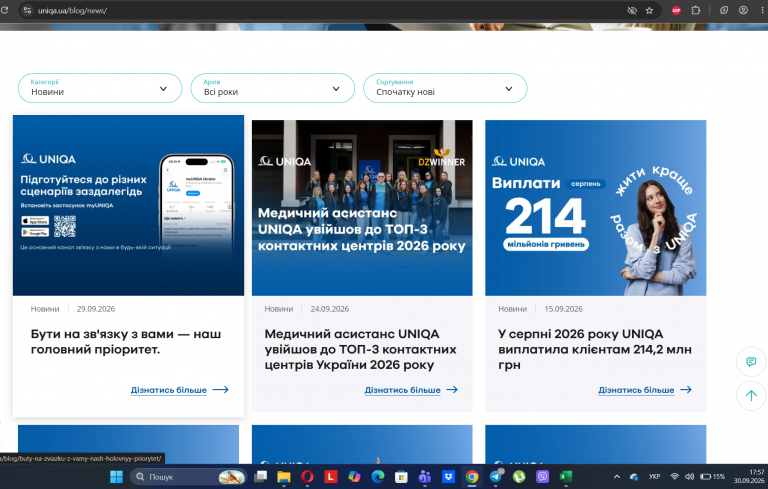This screenshot has width=768, height=489.
Task: Open article Медичний асистанс UNIQA увійшов title
Action: (360, 349)
